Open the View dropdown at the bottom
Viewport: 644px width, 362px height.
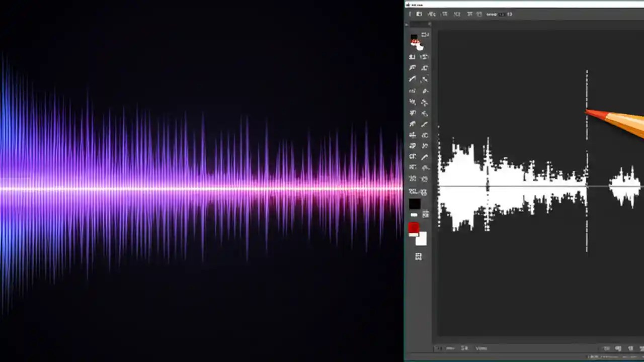tap(480, 347)
